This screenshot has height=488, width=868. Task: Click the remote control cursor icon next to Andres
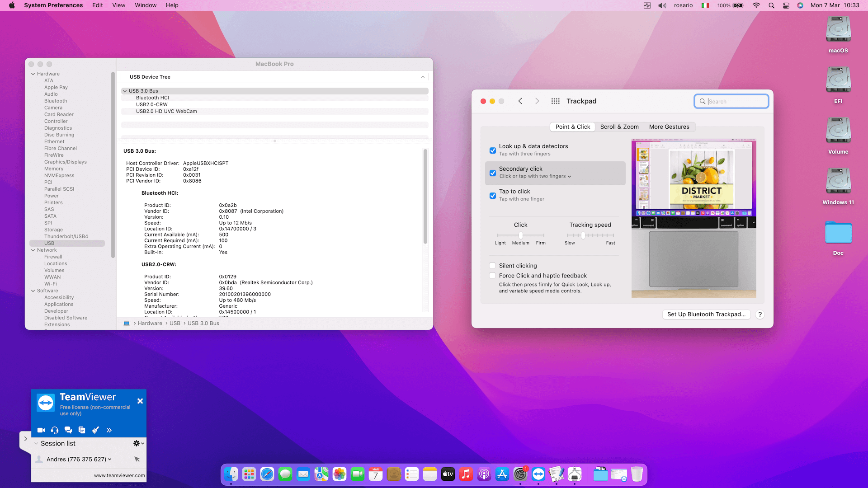click(x=137, y=459)
